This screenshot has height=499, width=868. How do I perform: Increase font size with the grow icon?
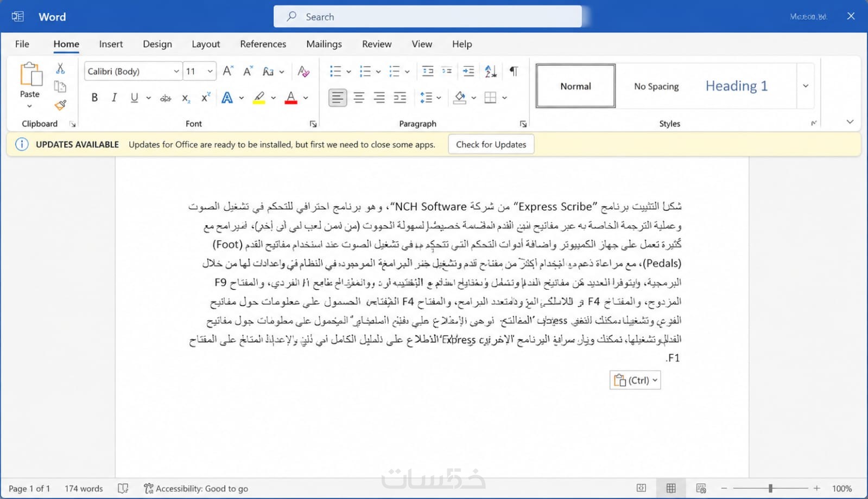click(x=228, y=71)
